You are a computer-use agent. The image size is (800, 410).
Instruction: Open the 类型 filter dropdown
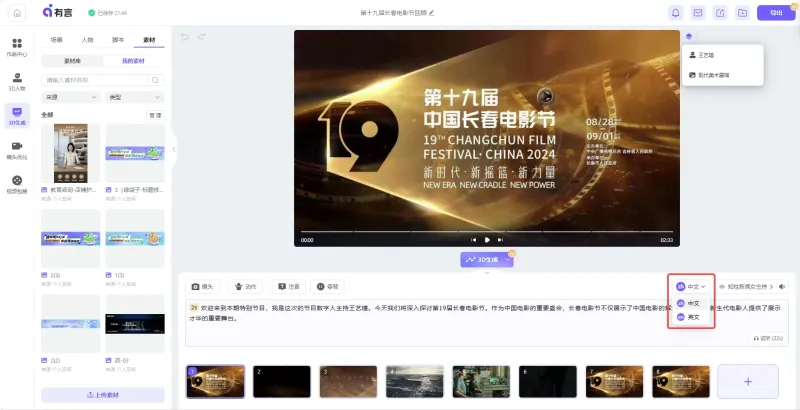pos(135,97)
